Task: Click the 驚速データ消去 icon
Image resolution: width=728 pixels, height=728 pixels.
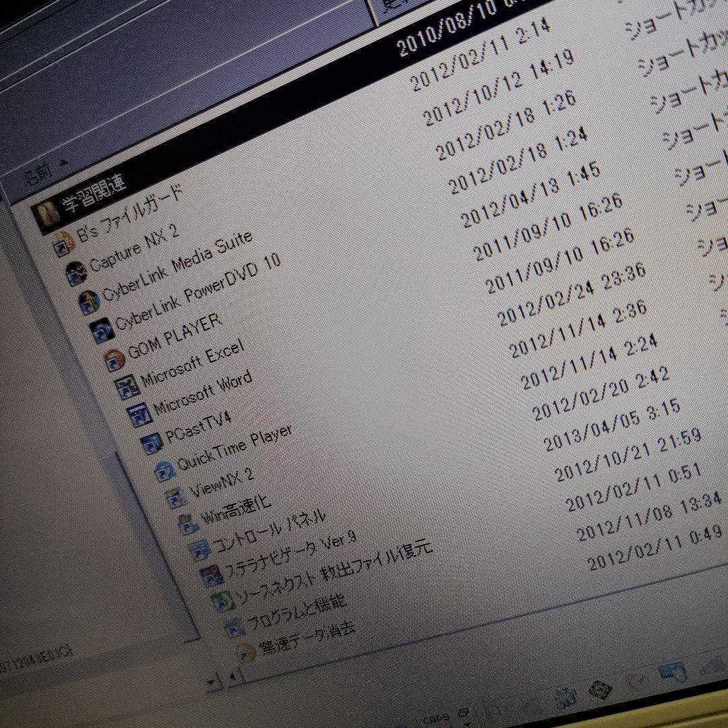Action: (245, 653)
